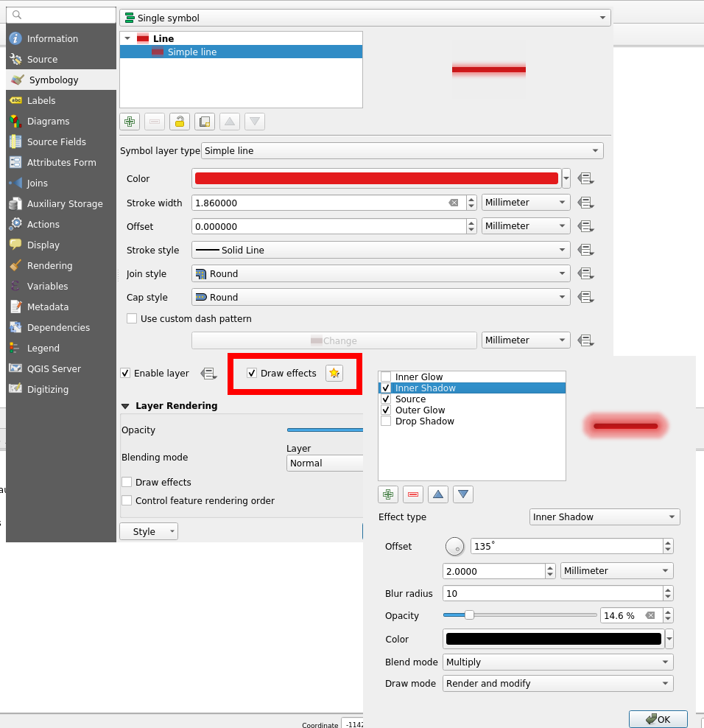The width and height of the screenshot is (704, 728).
Task: Open the Stroke style Solid Line dropdown
Action: coord(381,250)
